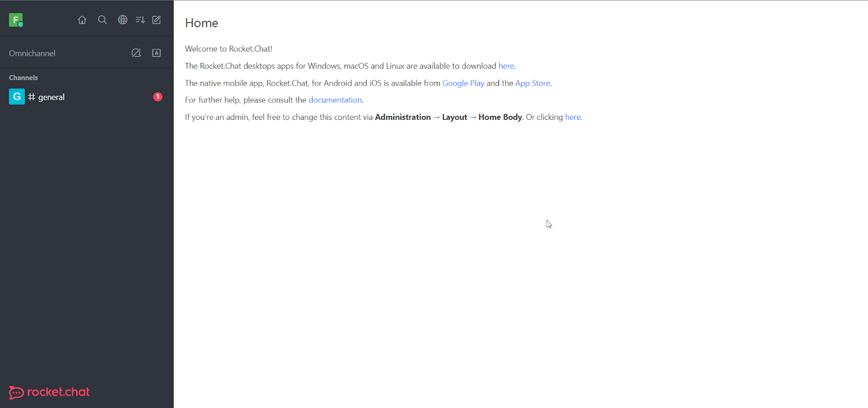Open the documentation link
Screen dimensions: 868x408
[x=335, y=100]
